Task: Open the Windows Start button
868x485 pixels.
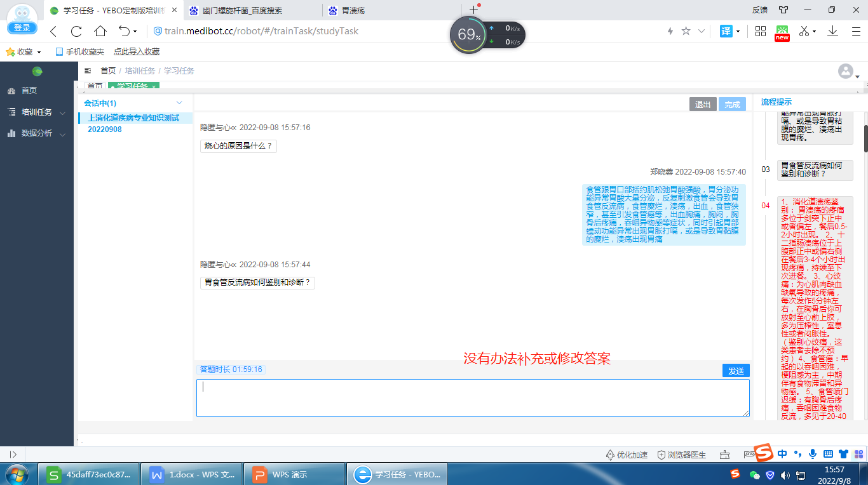Action: [x=17, y=474]
